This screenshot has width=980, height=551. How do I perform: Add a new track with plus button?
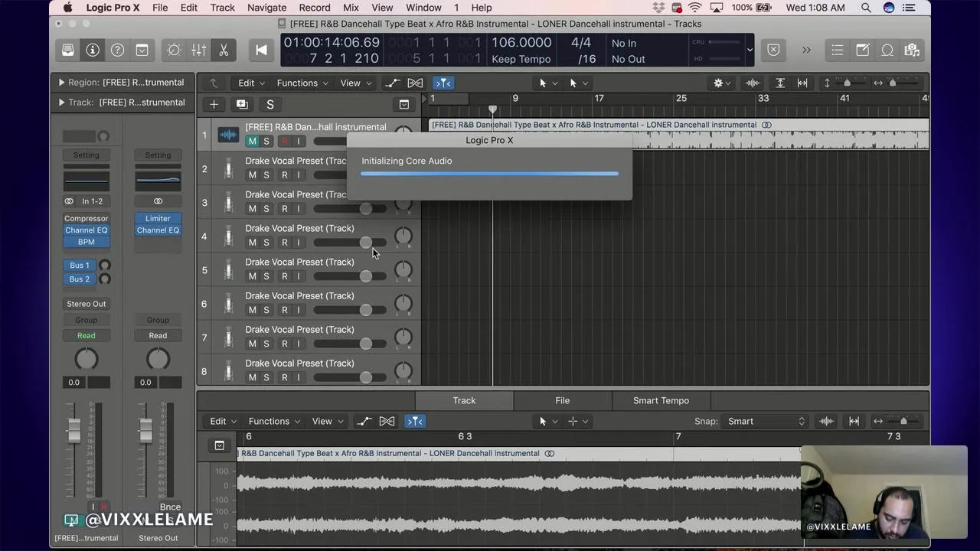tap(214, 104)
